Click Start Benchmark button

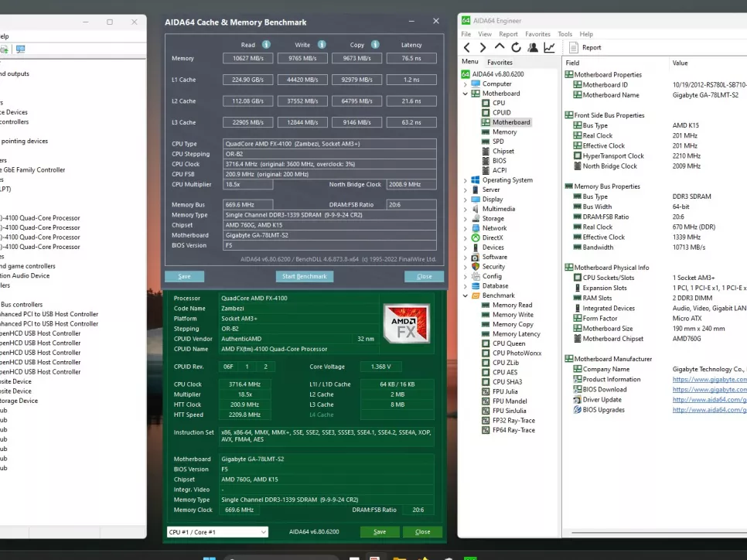(x=305, y=276)
